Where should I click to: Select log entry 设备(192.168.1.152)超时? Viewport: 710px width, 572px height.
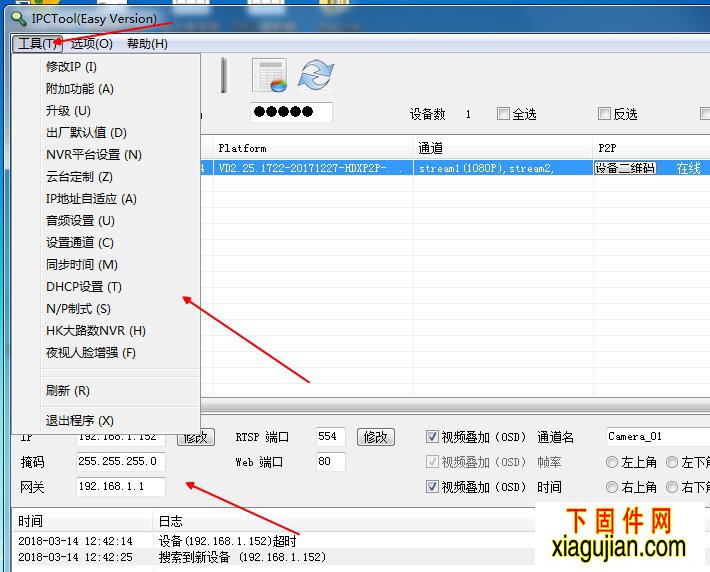click(x=228, y=541)
